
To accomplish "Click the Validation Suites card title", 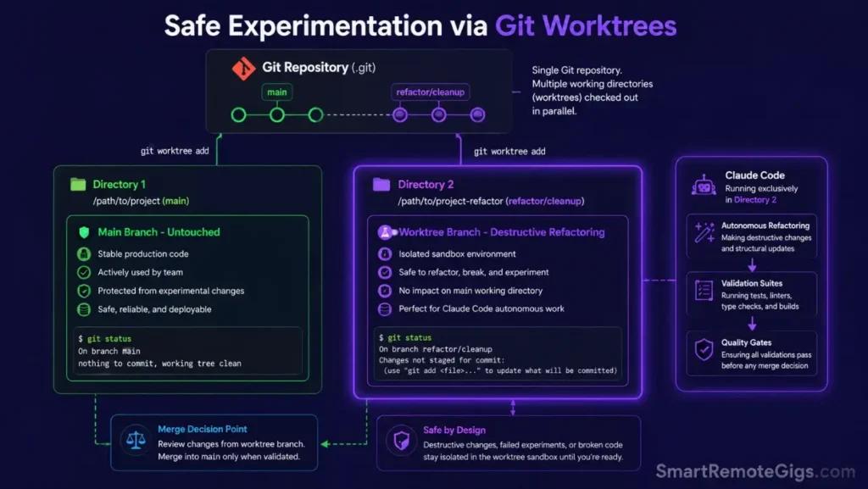I will tap(751, 283).
